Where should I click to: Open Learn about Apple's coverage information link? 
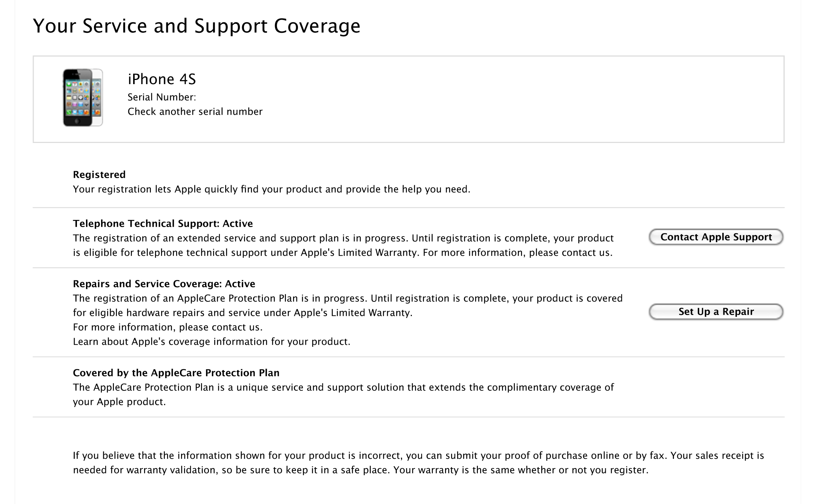pyautogui.click(x=212, y=342)
